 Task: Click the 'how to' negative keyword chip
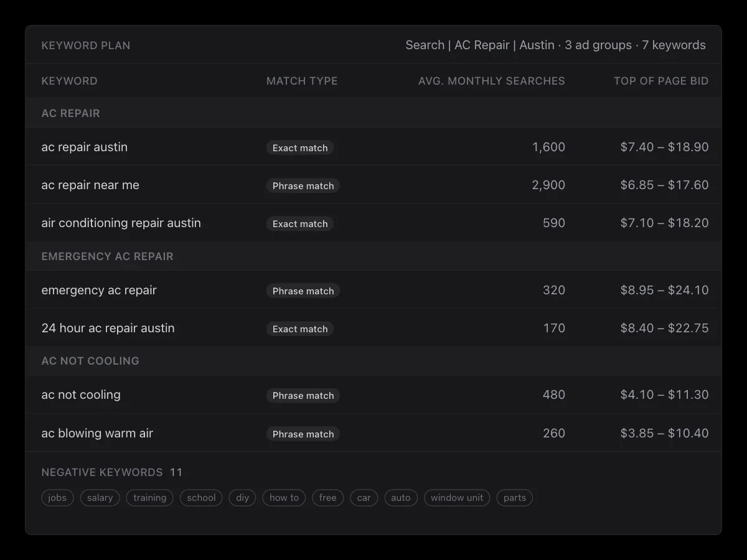point(284,498)
